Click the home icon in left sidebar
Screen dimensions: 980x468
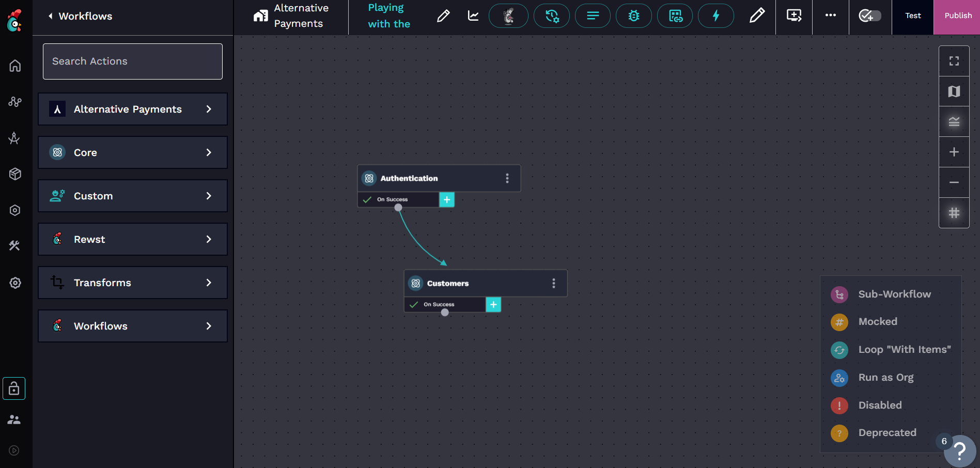click(15, 66)
